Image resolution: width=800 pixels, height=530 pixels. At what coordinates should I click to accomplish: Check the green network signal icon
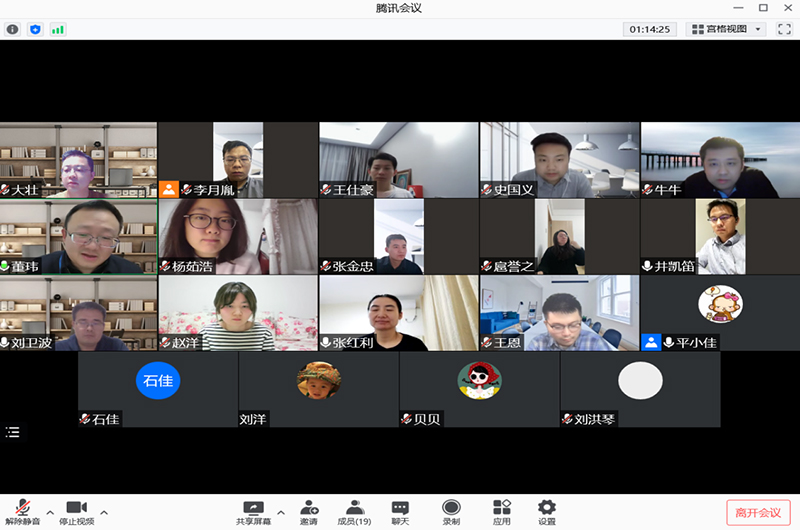(58, 29)
